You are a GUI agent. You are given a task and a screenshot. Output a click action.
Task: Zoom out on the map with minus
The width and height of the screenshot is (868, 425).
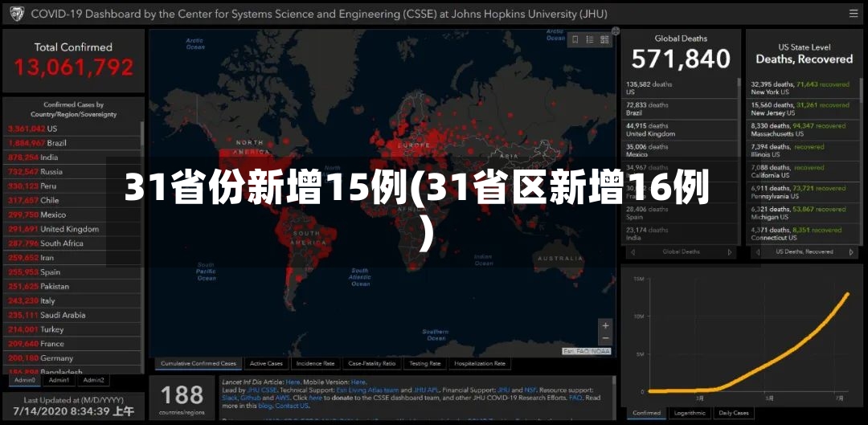(x=606, y=338)
